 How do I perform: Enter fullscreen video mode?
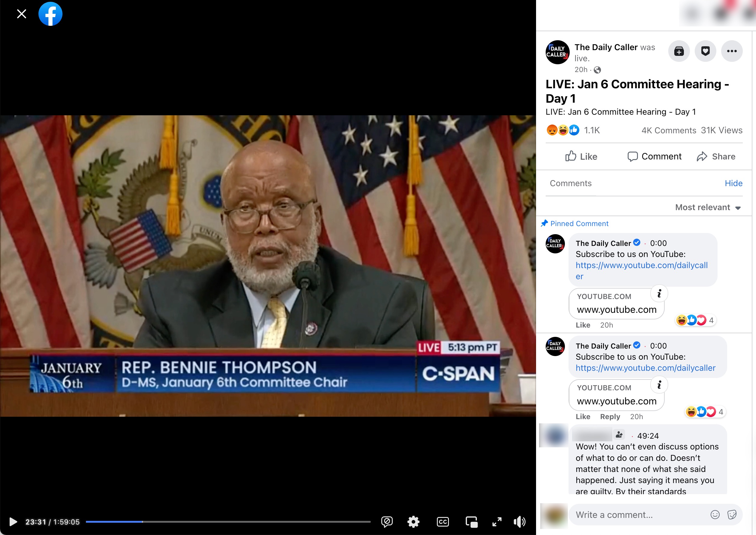[x=496, y=521]
